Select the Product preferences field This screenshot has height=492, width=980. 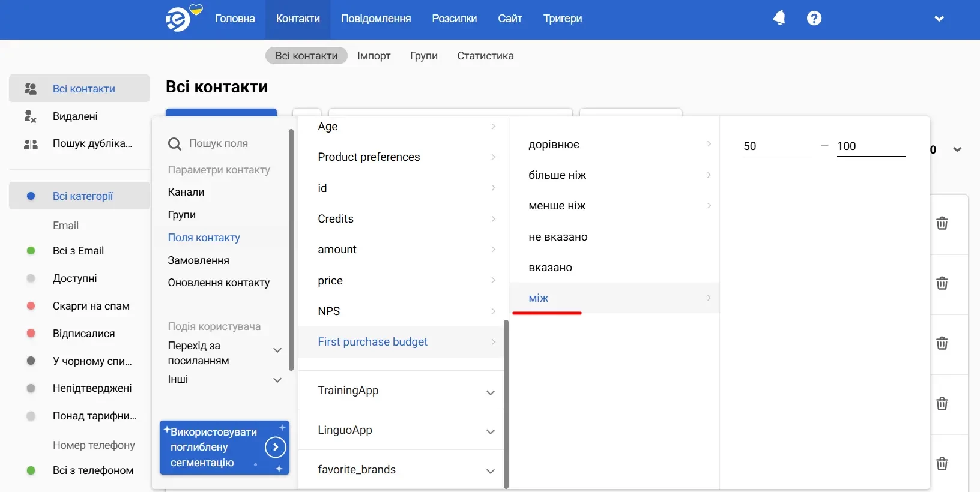pos(401,157)
